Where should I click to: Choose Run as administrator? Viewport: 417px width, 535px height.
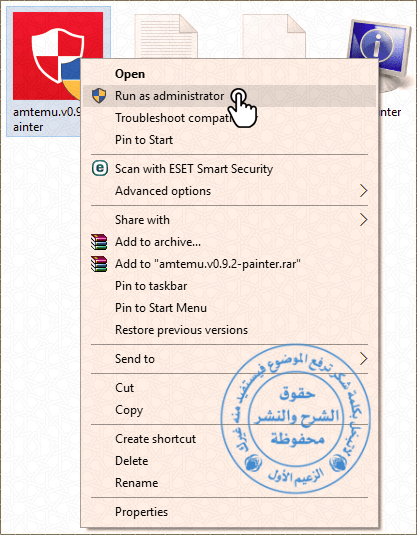click(229, 96)
